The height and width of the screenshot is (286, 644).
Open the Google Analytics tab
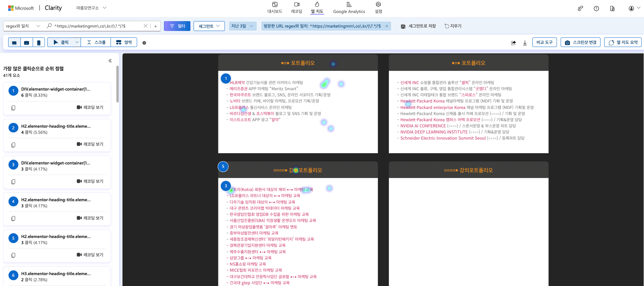click(349, 7)
